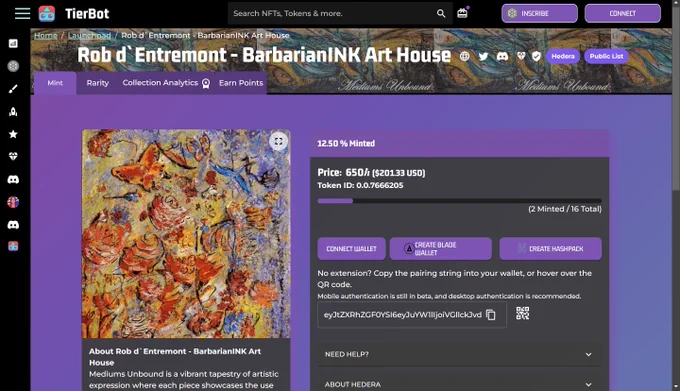The width and height of the screenshot is (680, 391).
Task: Click the CREATE HASHPACK button
Action: [550, 249]
